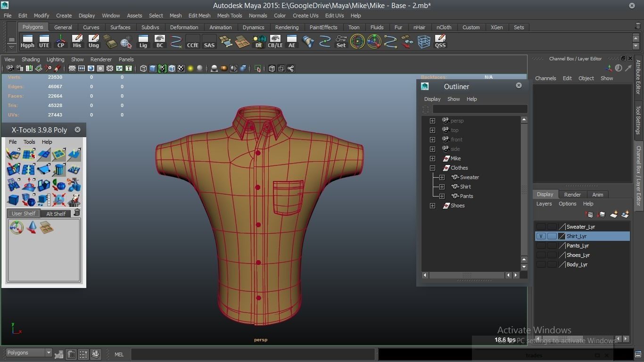This screenshot has width=644, height=362.
Task: Switch to the Rendering shelf tab
Action: tap(287, 27)
